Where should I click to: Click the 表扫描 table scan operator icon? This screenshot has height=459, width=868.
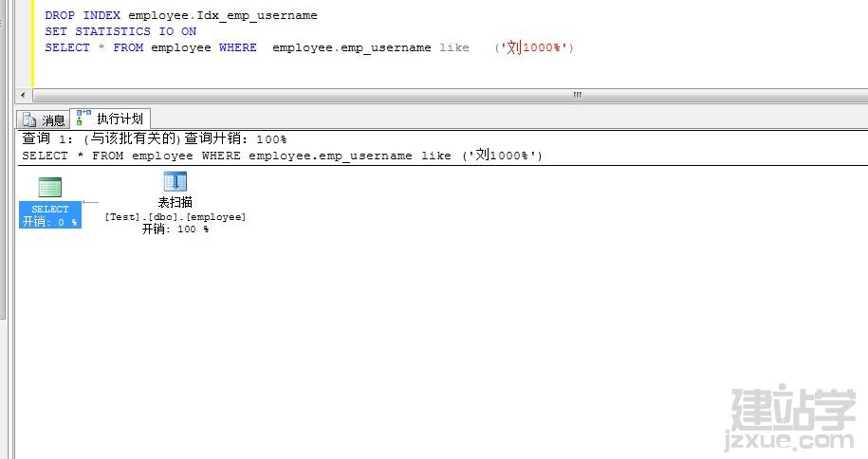pyautogui.click(x=175, y=181)
